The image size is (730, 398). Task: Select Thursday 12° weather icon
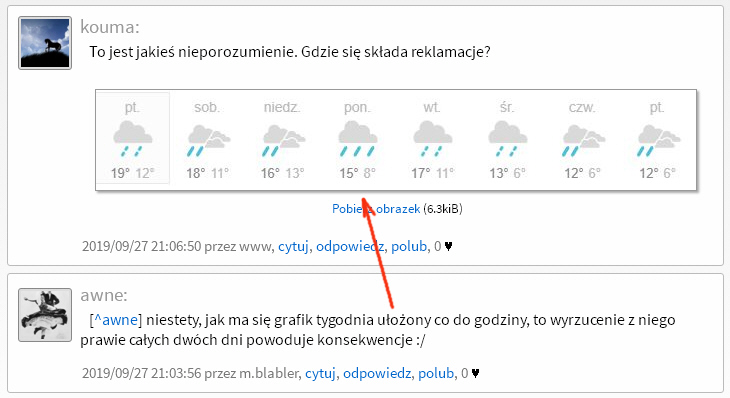pos(583,140)
